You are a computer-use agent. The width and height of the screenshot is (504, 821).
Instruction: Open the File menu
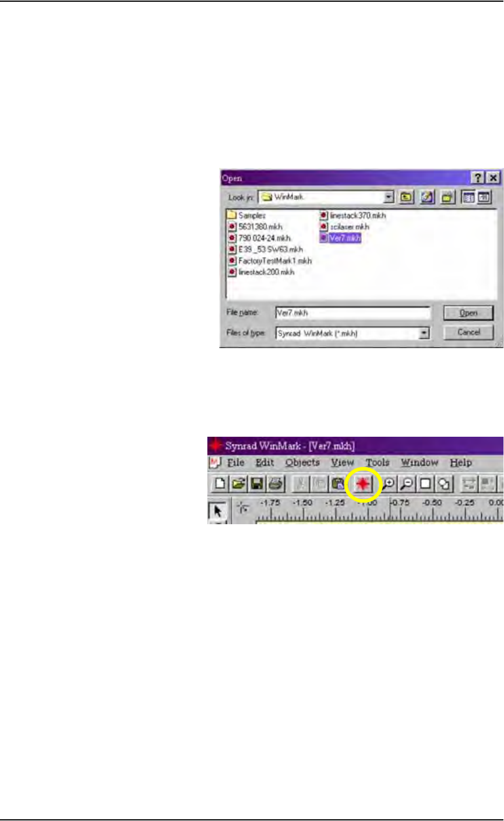[x=235, y=463]
